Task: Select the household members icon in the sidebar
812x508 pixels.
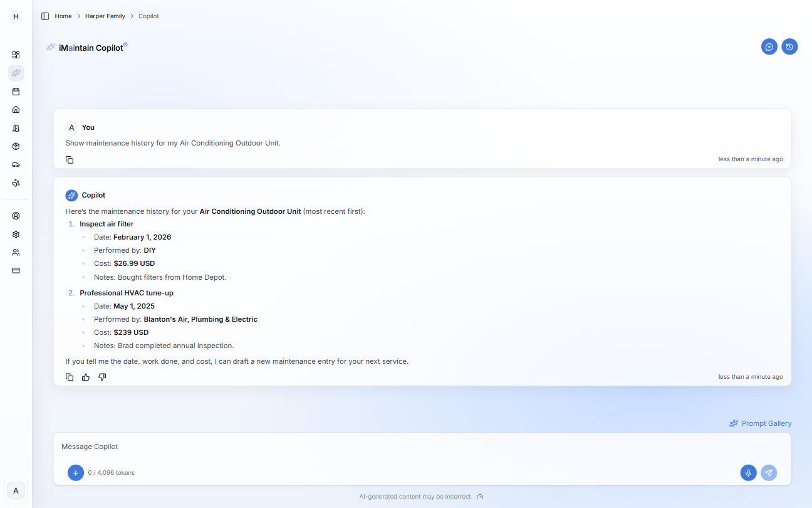Action: pyautogui.click(x=16, y=252)
